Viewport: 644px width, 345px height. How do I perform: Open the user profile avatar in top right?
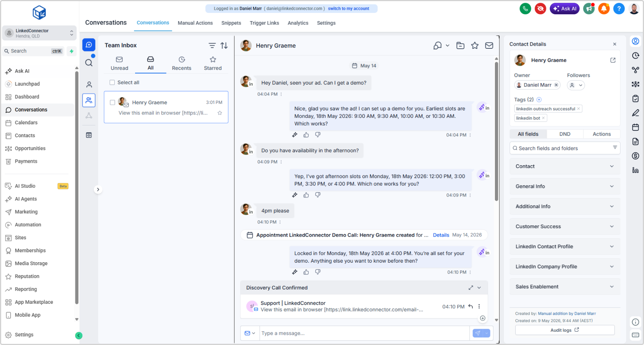(634, 8)
